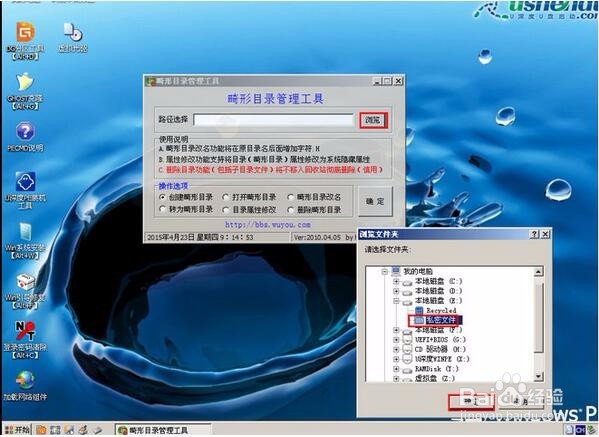
Task: Click the Recycled folder icon in tree
Action: point(419,310)
